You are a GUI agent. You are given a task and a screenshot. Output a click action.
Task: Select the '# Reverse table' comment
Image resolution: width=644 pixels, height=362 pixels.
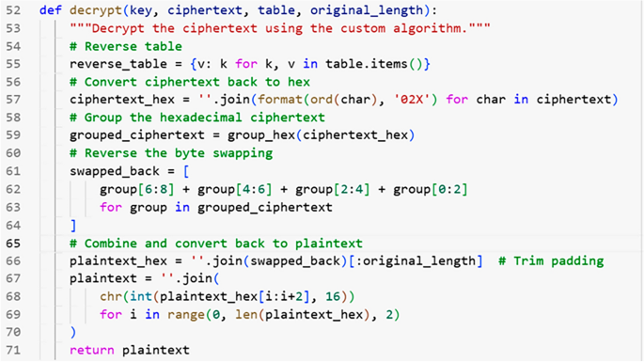coord(126,46)
